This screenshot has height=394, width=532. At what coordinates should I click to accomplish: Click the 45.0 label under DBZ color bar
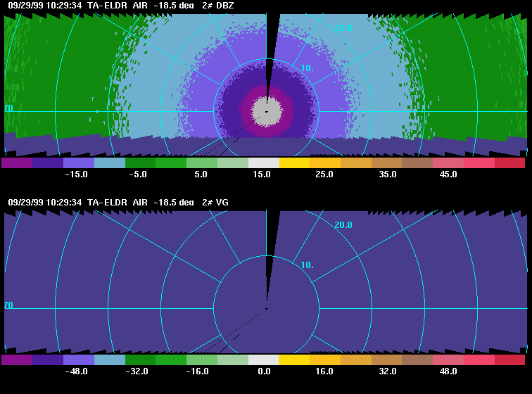[x=448, y=174]
